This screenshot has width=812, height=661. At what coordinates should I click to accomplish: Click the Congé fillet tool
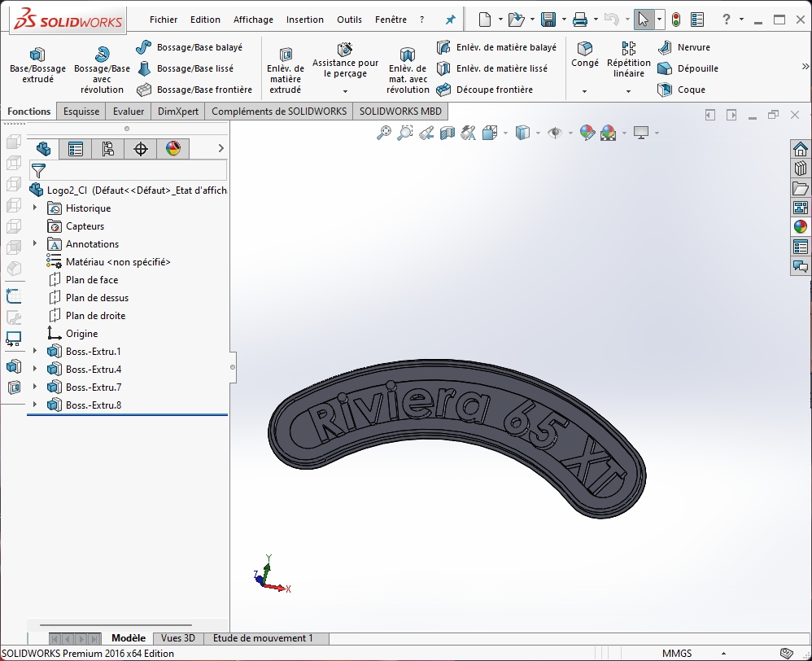point(584,54)
